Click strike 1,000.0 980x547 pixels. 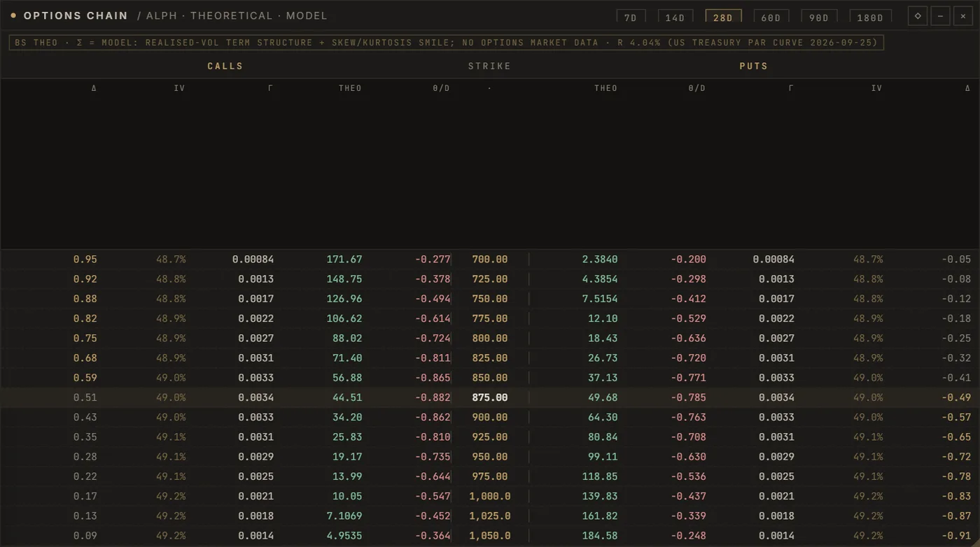pos(490,496)
